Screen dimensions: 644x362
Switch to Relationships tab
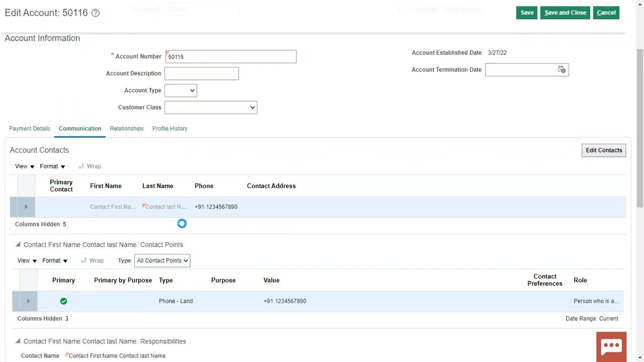click(127, 129)
